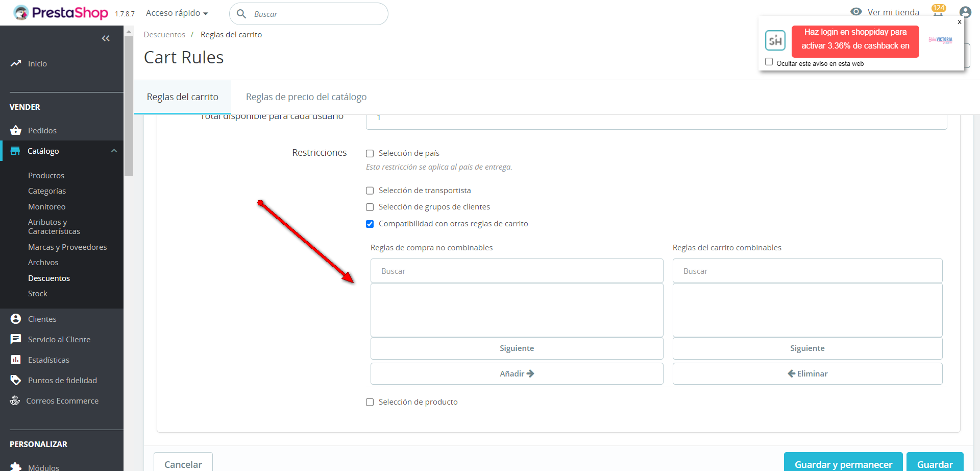The height and width of the screenshot is (471, 980).
Task: Click the Inicio trending arrow icon
Action: (x=16, y=63)
